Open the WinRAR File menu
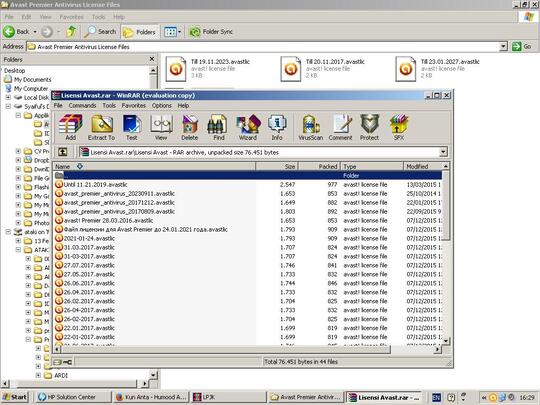The height and width of the screenshot is (405, 540). pyautogui.click(x=58, y=105)
